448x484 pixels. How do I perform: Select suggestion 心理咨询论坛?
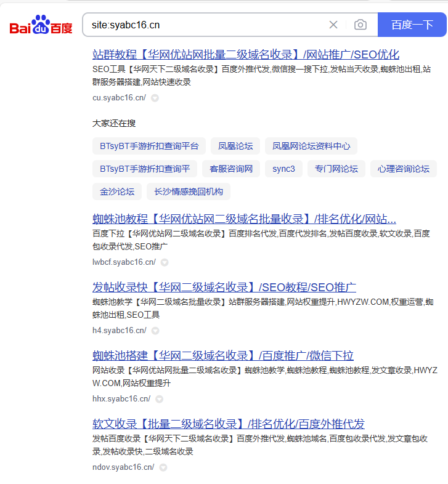[x=404, y=169]
